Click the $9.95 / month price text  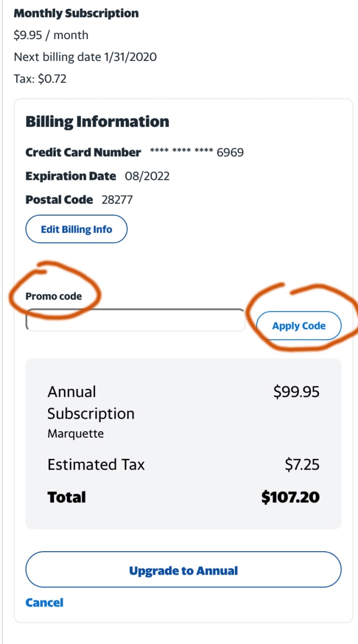tap(52, 35)
